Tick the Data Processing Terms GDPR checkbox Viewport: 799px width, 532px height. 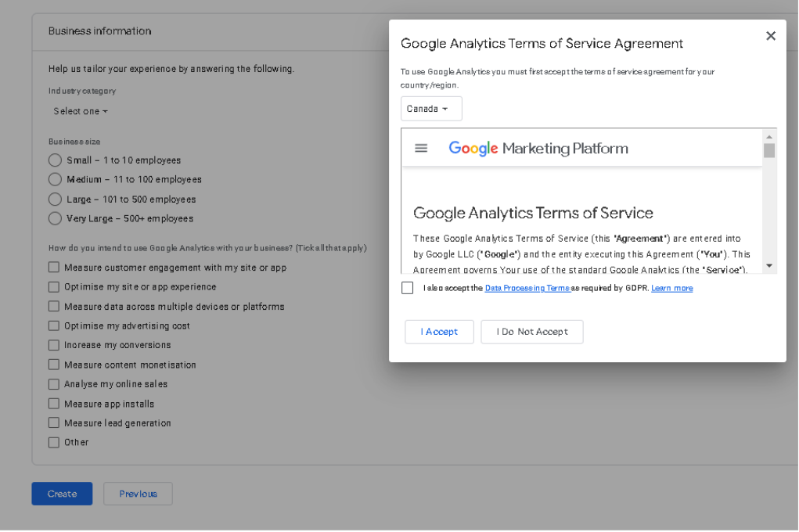[408, 288]
